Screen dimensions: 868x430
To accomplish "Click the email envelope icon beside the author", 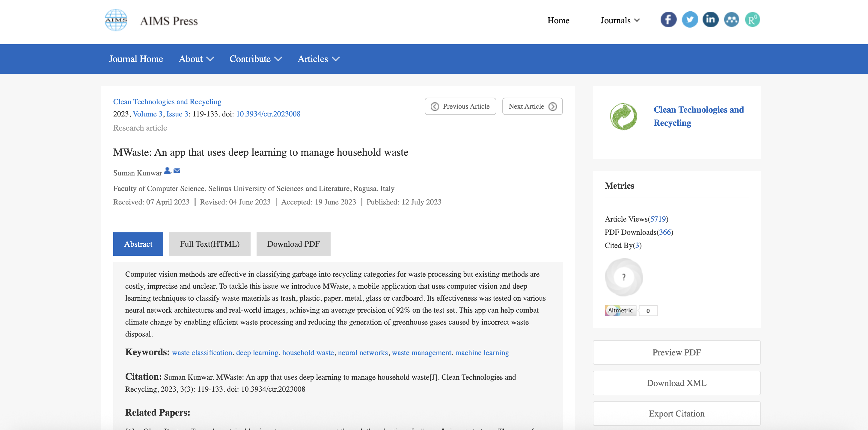I will point(177,171).
